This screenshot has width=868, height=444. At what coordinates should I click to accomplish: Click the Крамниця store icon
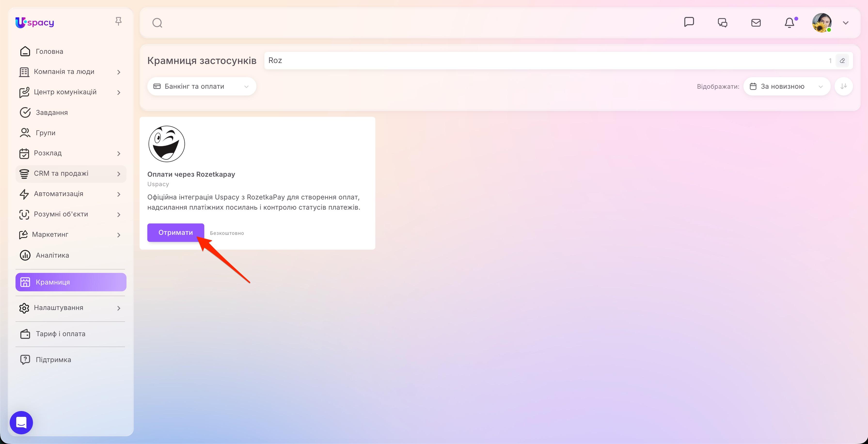[25, 282]
